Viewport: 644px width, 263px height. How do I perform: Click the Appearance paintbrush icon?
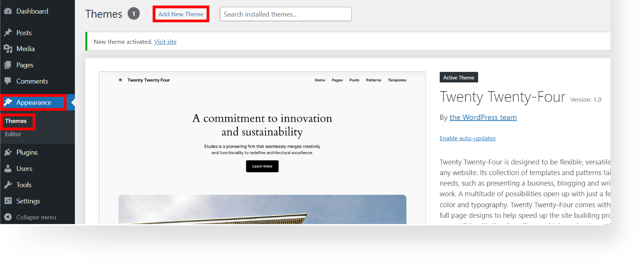8,102
